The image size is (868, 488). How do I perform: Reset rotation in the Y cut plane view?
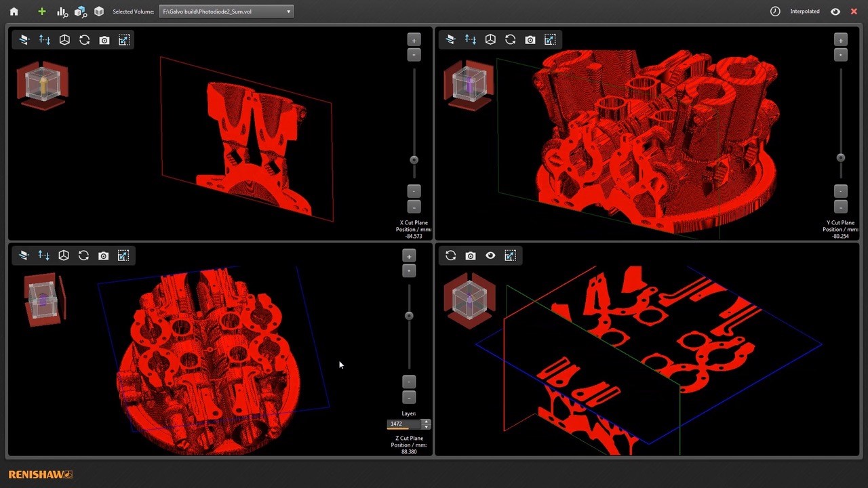tap(511, 41)
